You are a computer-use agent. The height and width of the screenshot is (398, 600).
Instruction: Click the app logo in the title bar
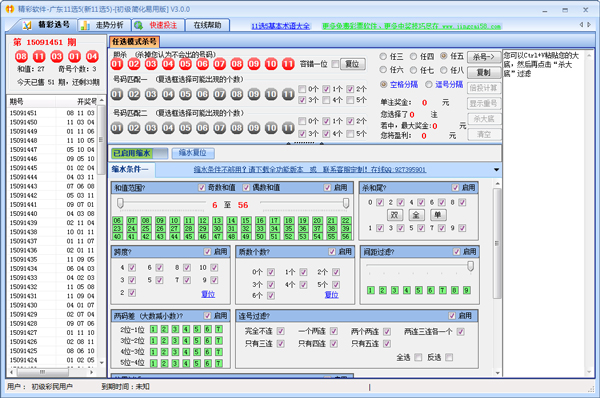click(10, 9)
